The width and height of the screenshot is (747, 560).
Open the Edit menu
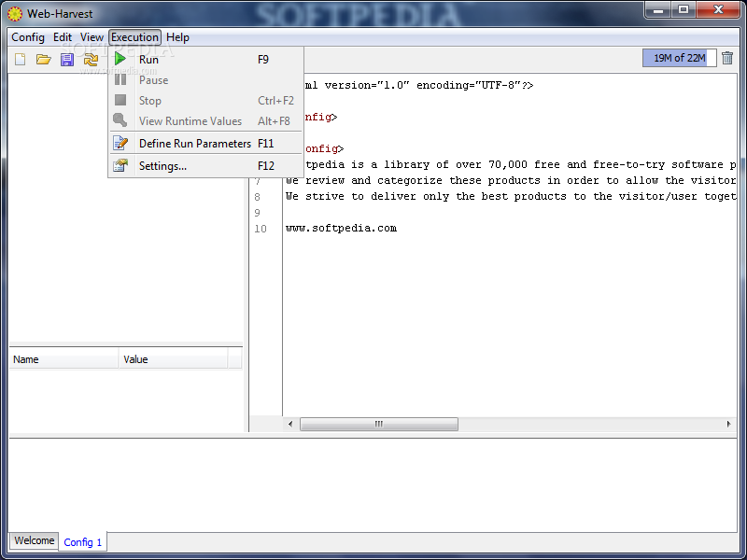point(63,37)
